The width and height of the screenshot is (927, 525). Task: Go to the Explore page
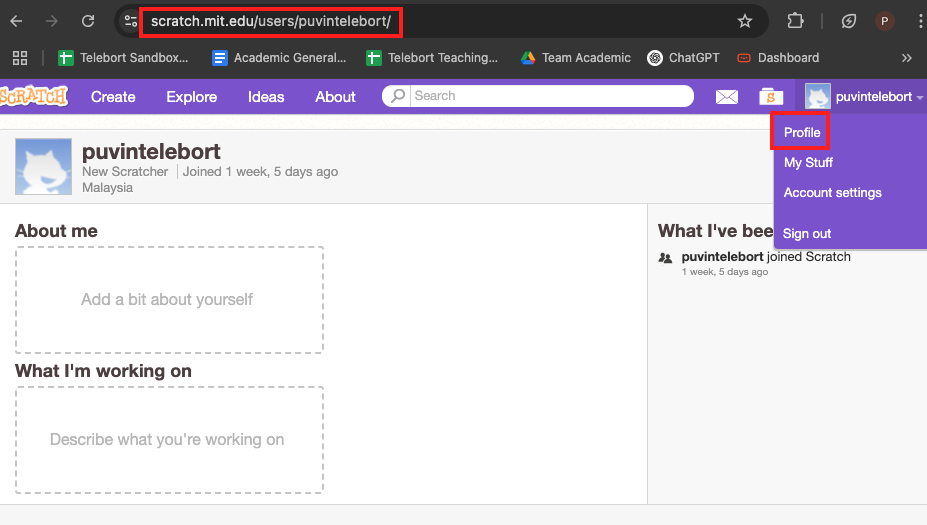191,97
